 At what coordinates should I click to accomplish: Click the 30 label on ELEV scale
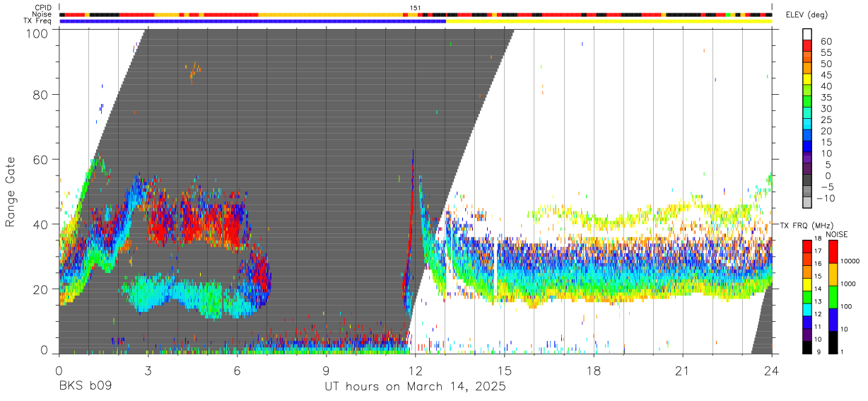click(x=827, y=109)
